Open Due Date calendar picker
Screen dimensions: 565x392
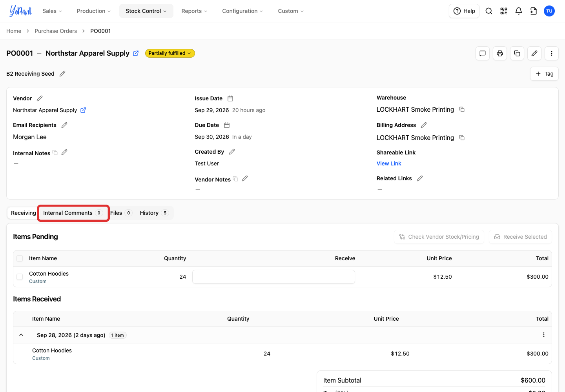pos(227,125)
